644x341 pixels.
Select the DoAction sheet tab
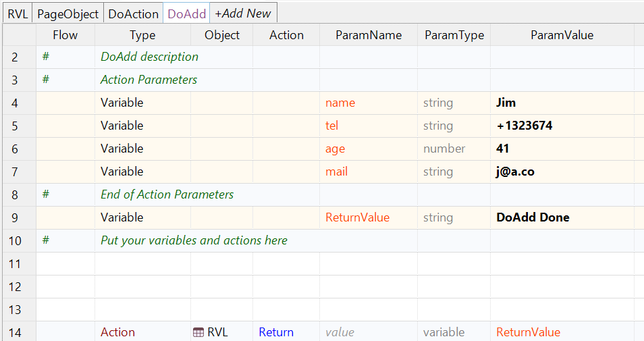coord(133,14)
